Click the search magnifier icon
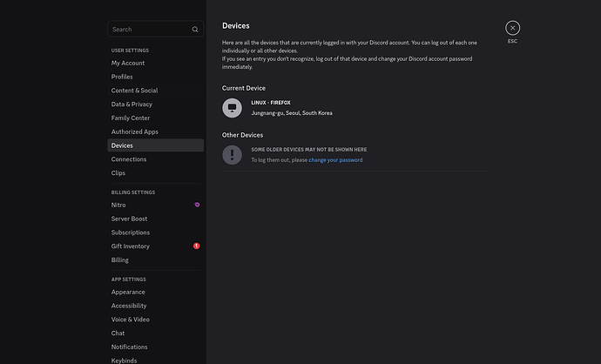 coord(195,30)
